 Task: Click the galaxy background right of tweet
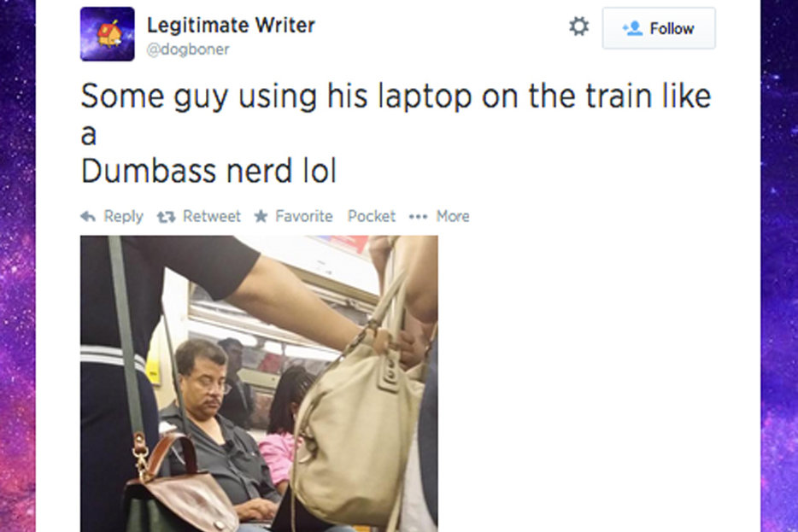(x=779, y=266)
